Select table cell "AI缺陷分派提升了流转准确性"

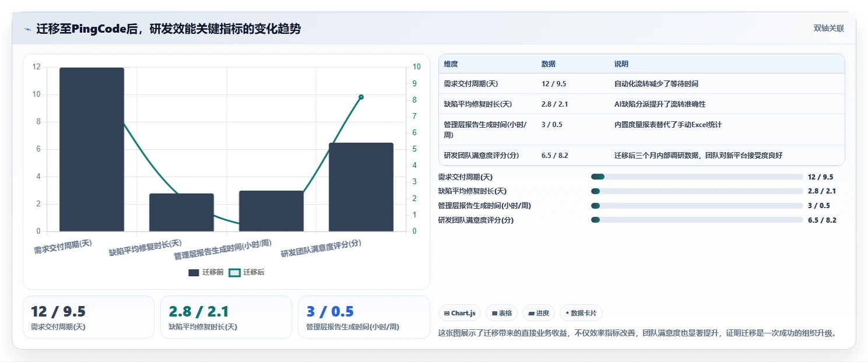click(x=660, y=104)
